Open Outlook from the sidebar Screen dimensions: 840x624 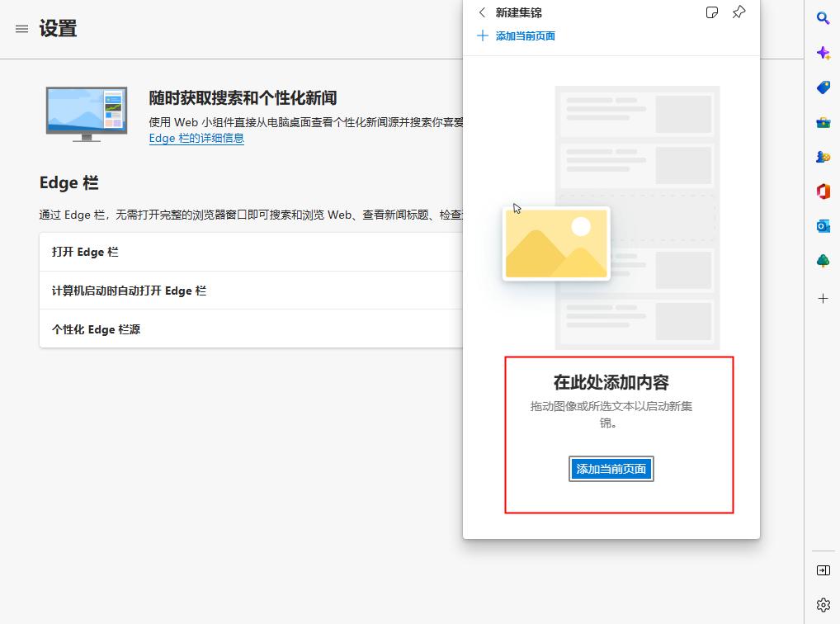(823, 225)
